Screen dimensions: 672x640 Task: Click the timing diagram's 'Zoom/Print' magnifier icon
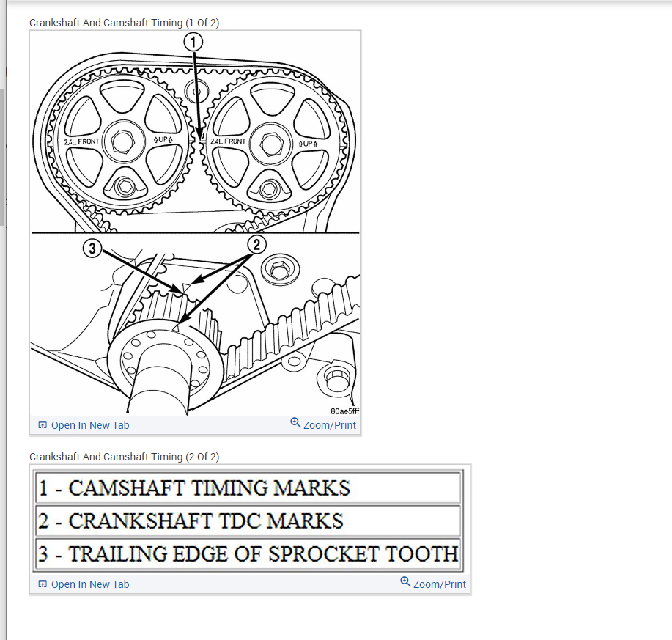[295, 423]
